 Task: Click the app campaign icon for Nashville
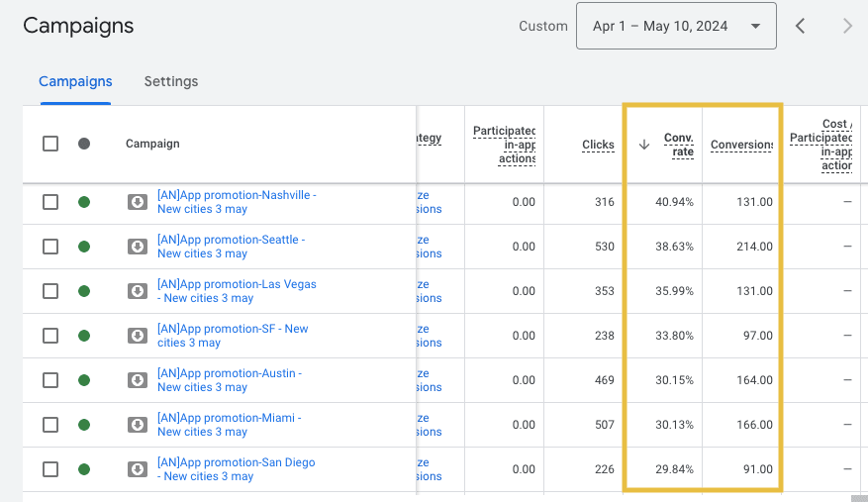[138, 202]
